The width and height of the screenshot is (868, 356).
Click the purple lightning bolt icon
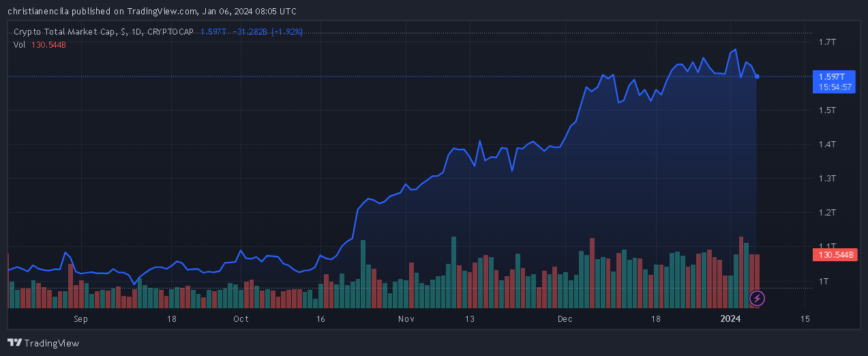[757, 298]
